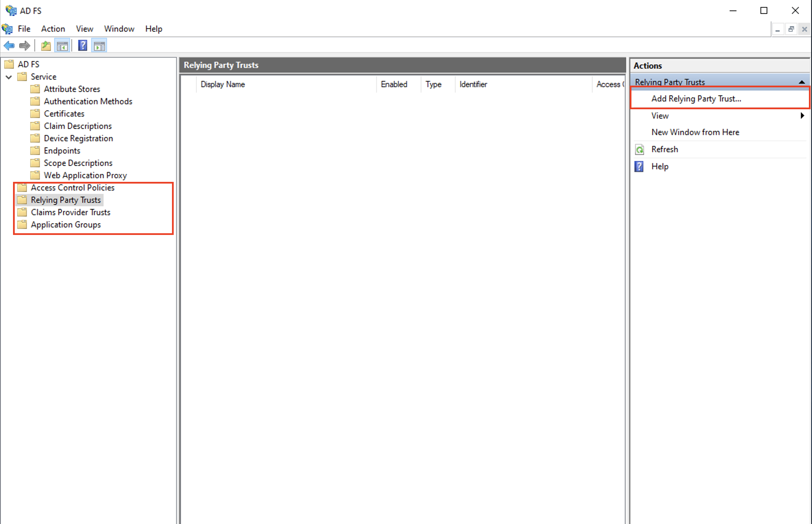Minimize the inner MMC child window
The image size is (812, 524).
pyautogui.click(x=778, y=29)
